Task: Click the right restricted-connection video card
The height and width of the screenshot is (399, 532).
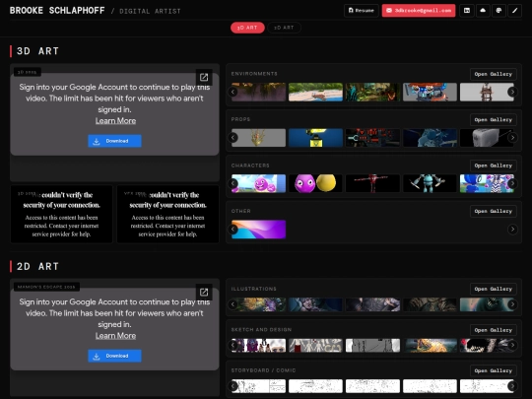Action: point(167,214)
